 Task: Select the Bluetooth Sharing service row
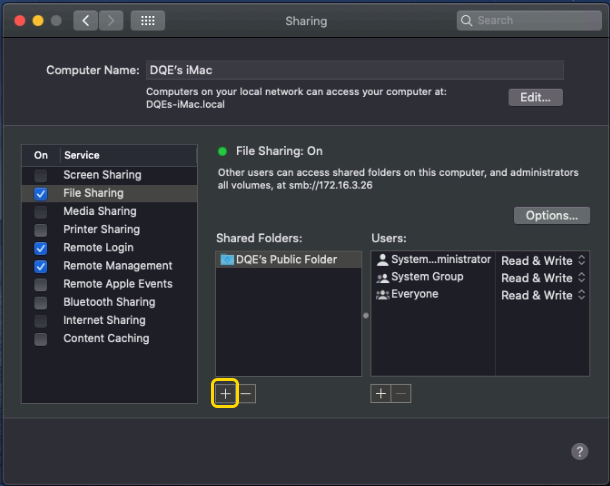109,302
